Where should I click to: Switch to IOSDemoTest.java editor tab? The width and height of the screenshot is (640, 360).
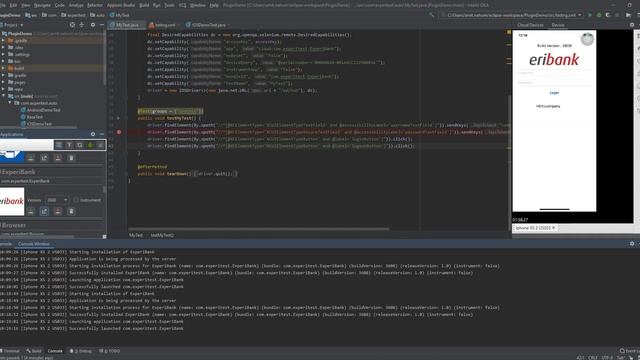(208, 25)
